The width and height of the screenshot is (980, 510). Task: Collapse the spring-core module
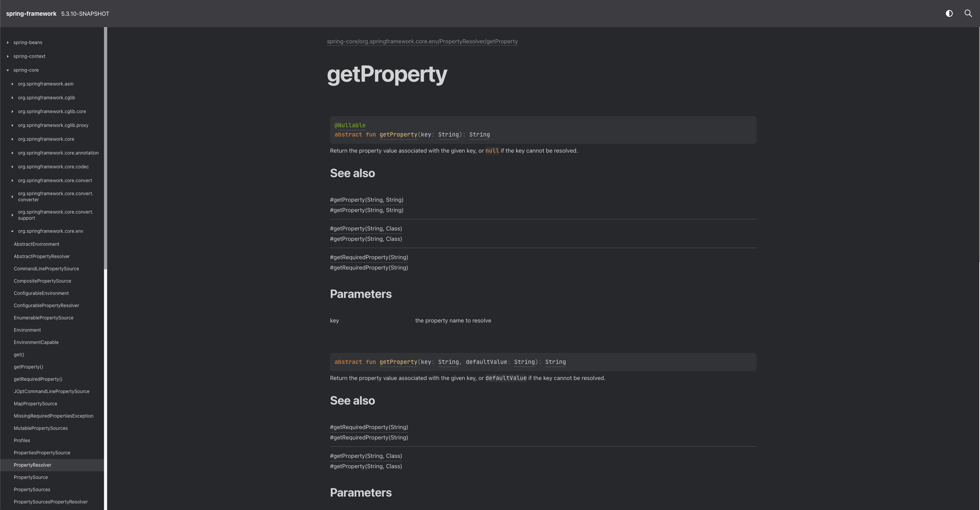click(x=8, y=70)
